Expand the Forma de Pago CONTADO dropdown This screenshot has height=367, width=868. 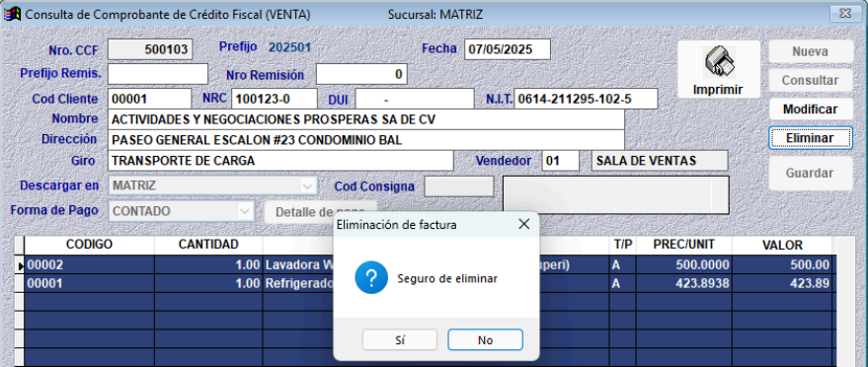[x=244, y=211]
